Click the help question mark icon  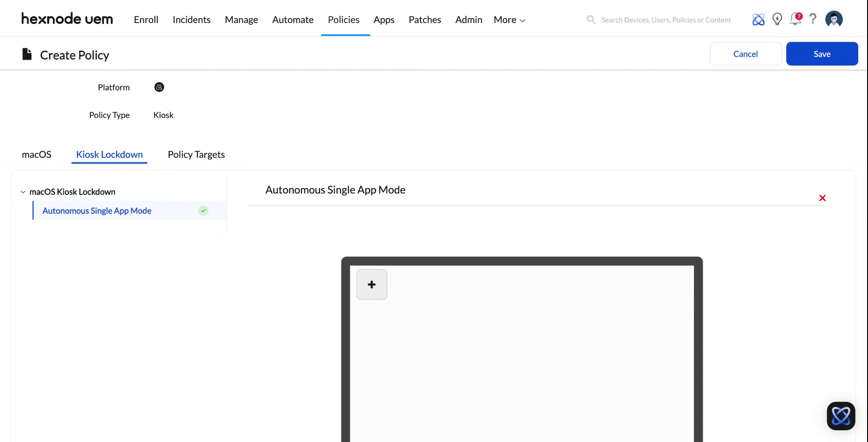pos(813,19)
